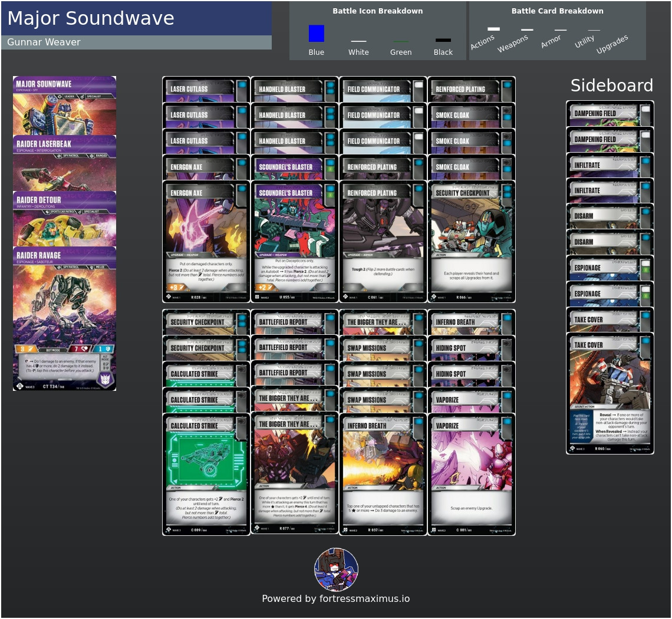Click the blue battle icon on Energon Axe card
The image size is (672, 619).
(242, 189)
